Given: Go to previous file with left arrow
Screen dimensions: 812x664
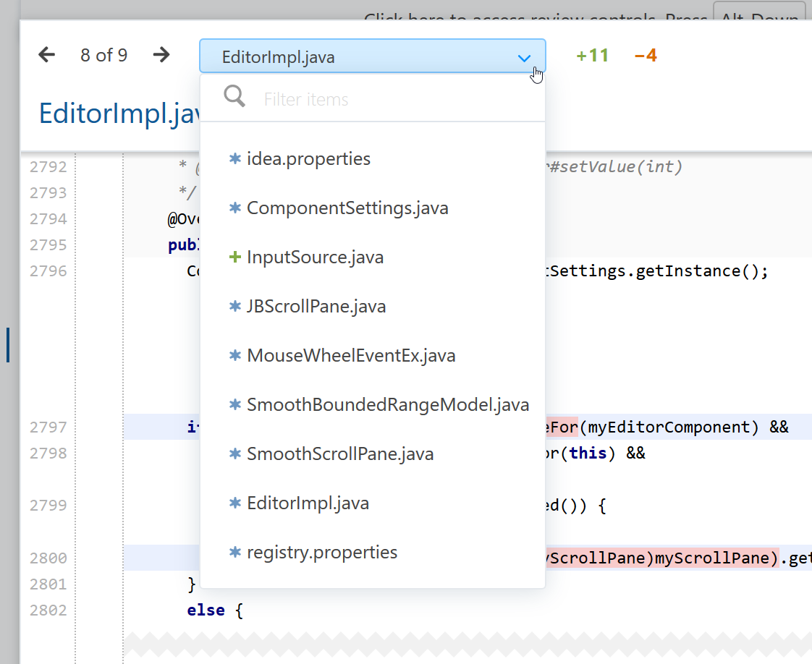Looking at the screenshot, I should [47, 55].
